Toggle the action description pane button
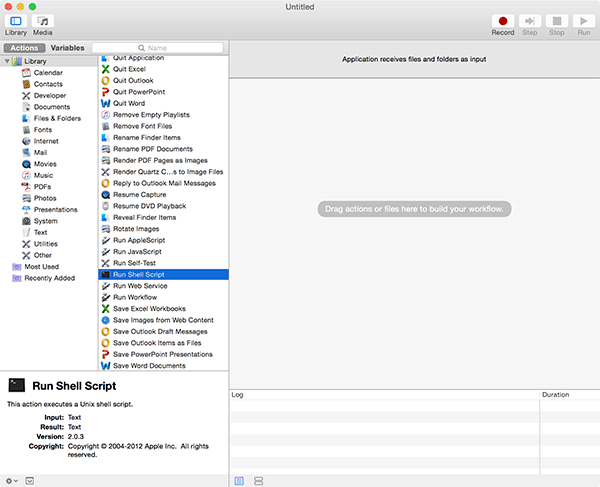The height and width of the screenshot is (487, 600). point(29,480)
